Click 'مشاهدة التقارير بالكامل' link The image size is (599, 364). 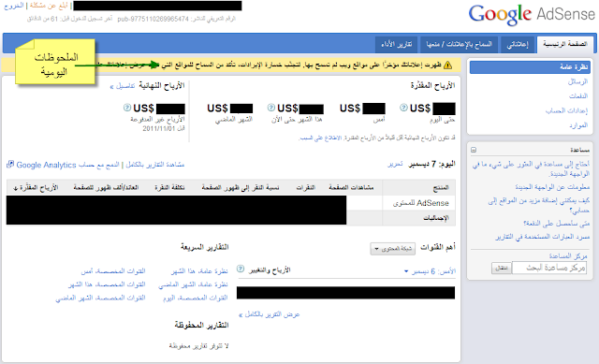pyautogui.click(x=155, y=165)
